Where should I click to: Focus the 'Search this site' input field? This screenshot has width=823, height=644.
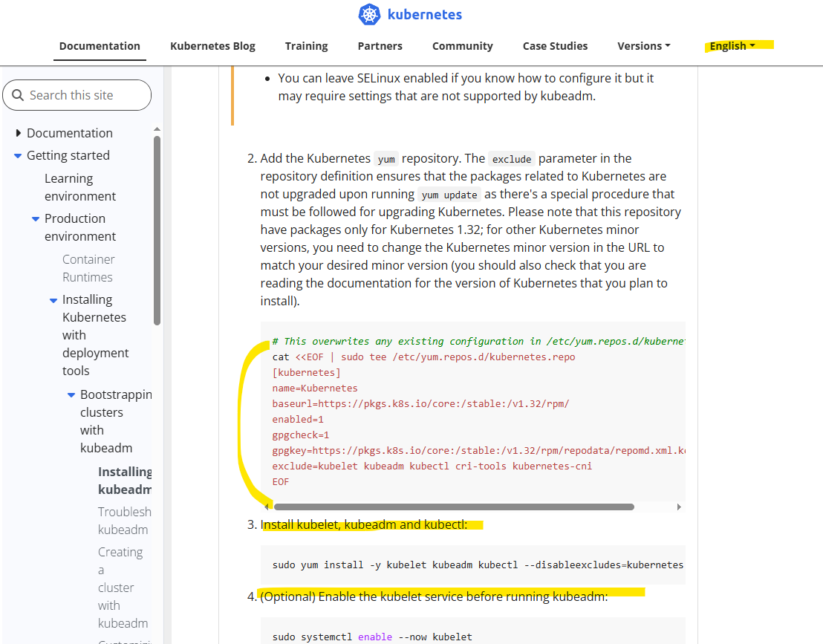coord(77,95)
